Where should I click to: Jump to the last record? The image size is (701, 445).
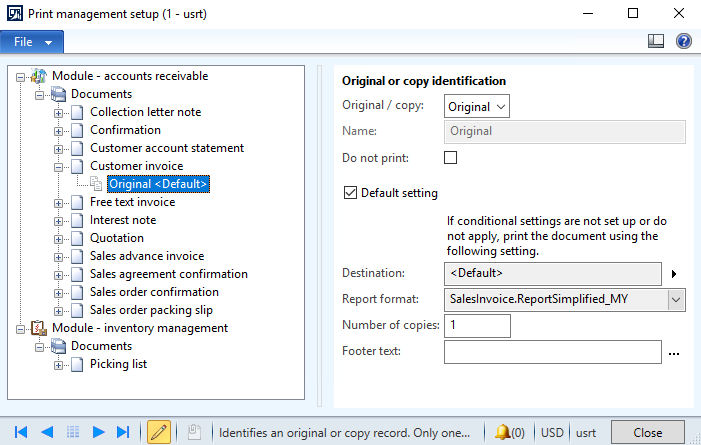point(123,432)
